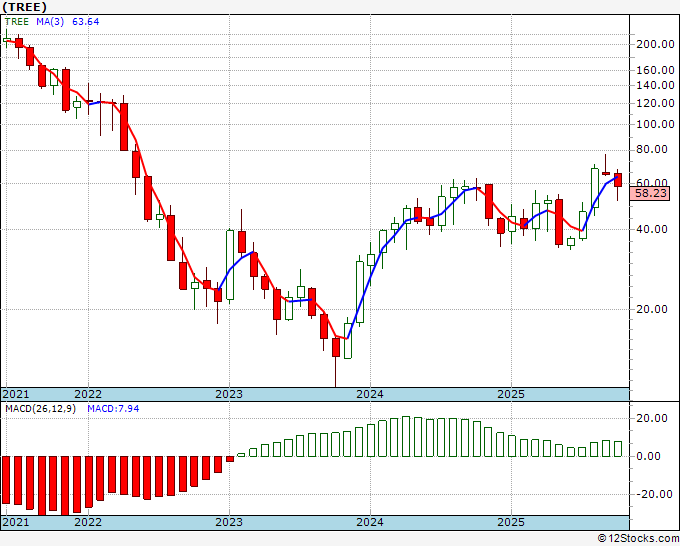
Task: Click the 0.00 label on MACD axis
Action: 649,456
